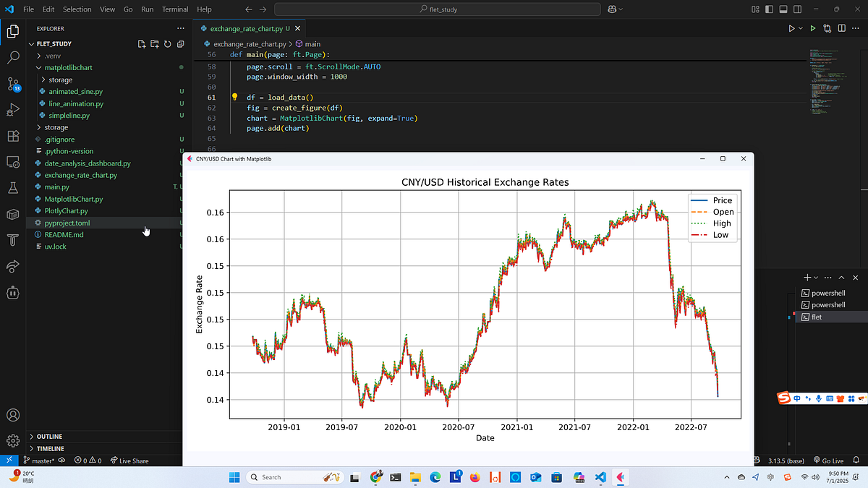Open the Search view in the activity bar
868x488 pixels.
[x=13, y=58]
